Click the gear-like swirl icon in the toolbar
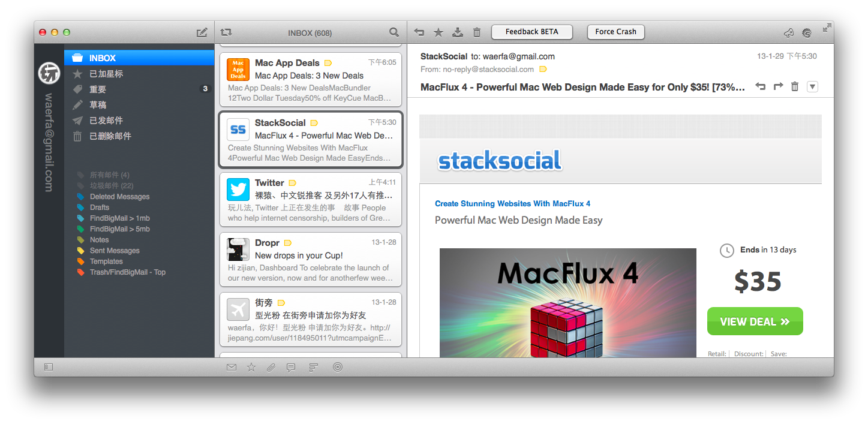The height and width of the screenshot is (424, 868). click(807, 33)
